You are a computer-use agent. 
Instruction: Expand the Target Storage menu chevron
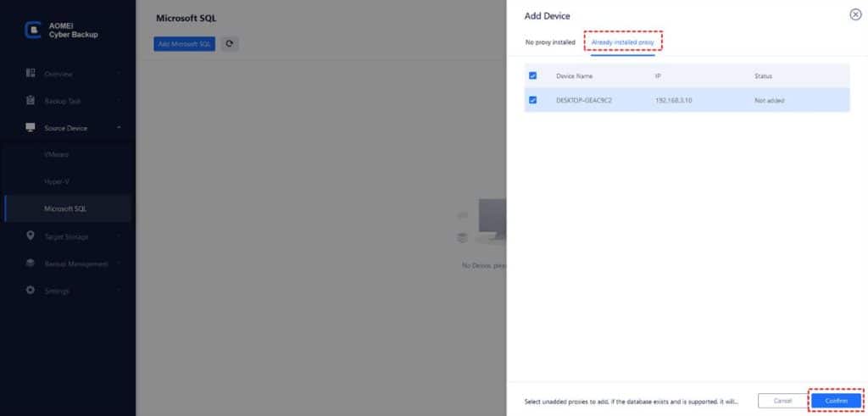coord(120,236)
